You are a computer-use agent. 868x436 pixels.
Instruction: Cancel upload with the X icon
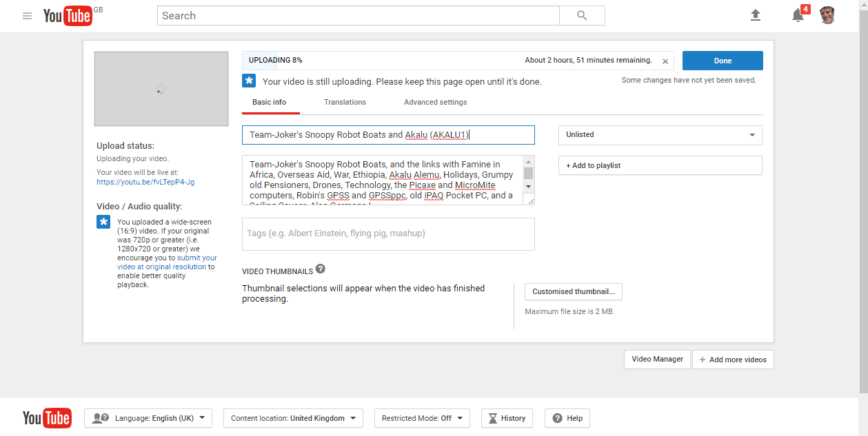click(x=665, y=61)
